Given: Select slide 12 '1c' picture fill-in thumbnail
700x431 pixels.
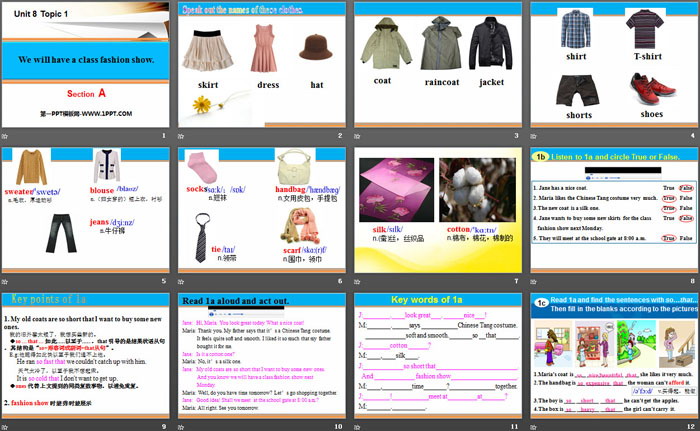Looking at the screenshot, I should click(614, 356).
